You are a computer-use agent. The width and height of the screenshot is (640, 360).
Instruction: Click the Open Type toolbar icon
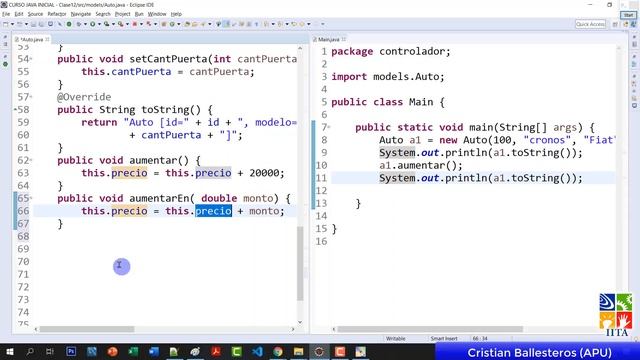(x=187, y=24)
